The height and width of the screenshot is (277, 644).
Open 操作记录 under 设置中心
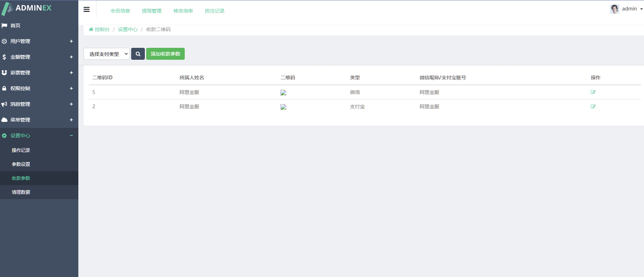pyautogui.click(x=21, y=150)
